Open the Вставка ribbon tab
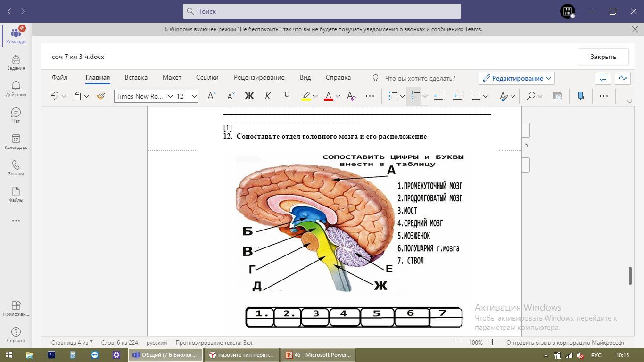 click(x=136, y=77)
